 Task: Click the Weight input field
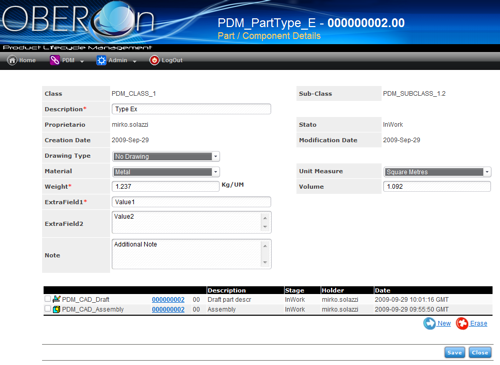coord(166,186)
